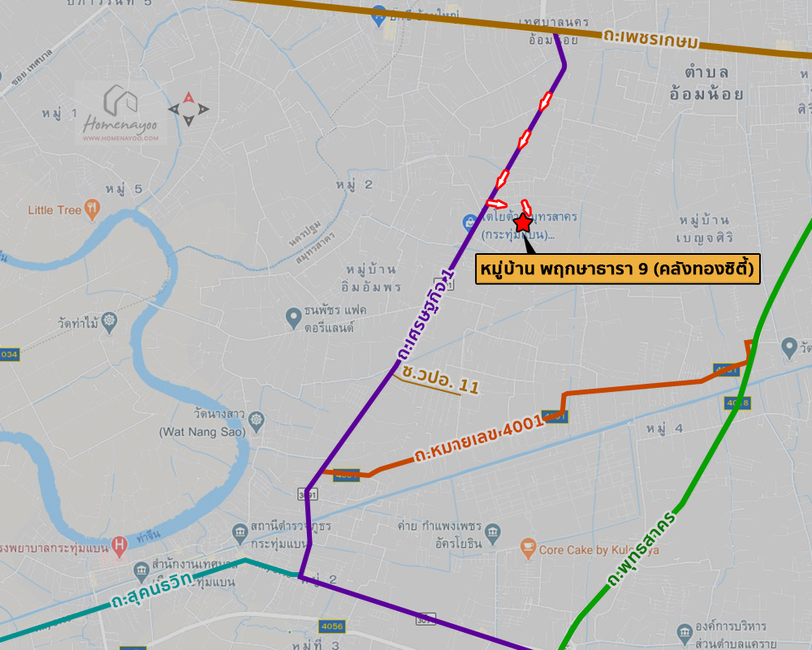Click the 4056 highway shield

[331, 626]
